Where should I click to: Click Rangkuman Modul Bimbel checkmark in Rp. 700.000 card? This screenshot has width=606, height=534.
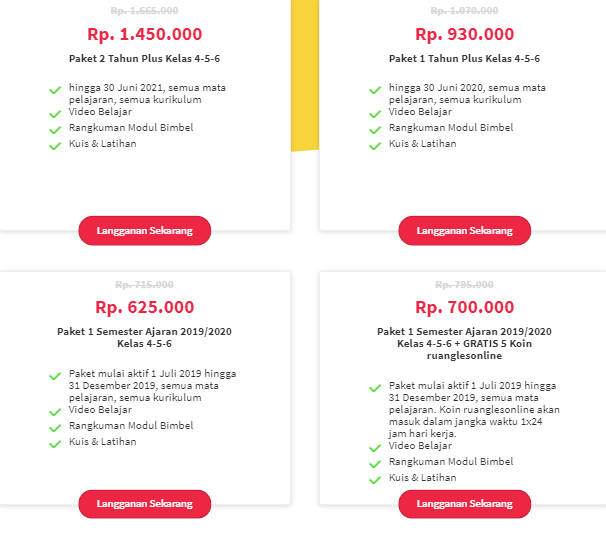[x=375, y=463]
